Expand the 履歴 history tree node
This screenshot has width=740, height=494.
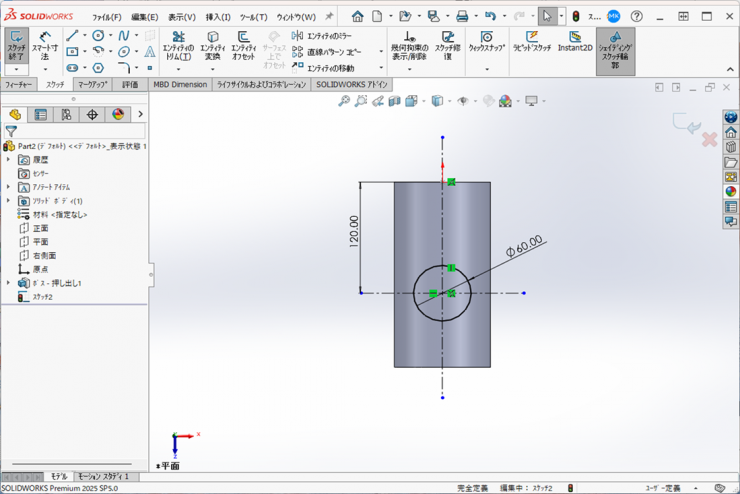click(x=8, y=160)
